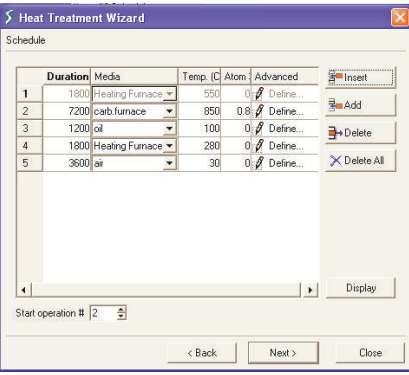Click the Temp. (C column header
This screenshot has height=375, width=409.
200,77
